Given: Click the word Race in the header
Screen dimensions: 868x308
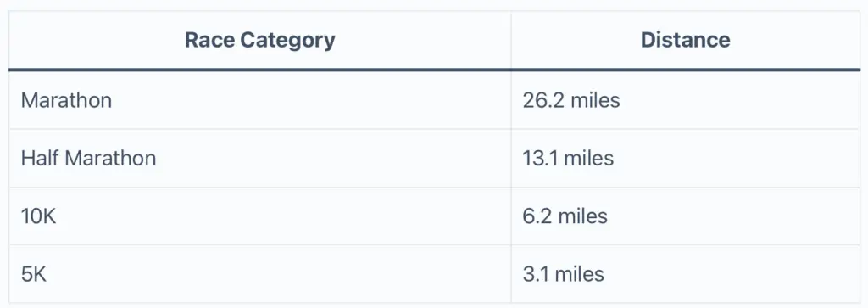Looking at the screenshot, I should 210,40.
